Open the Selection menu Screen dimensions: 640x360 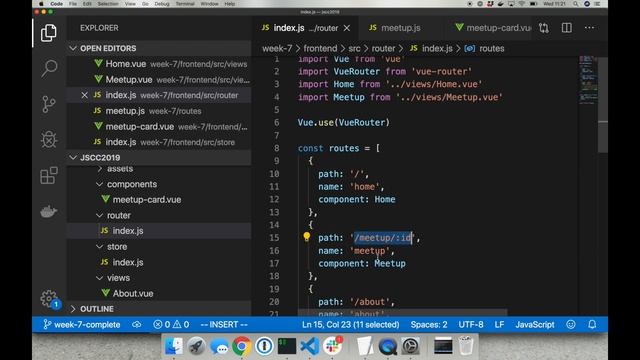point(108,4)
